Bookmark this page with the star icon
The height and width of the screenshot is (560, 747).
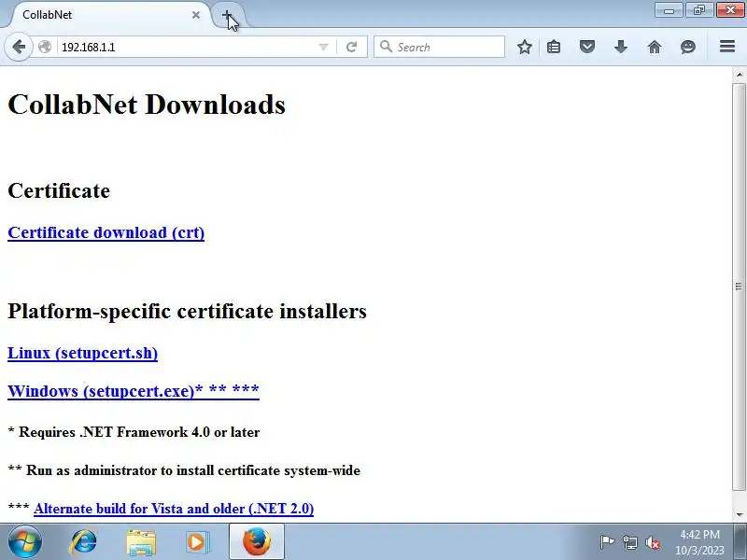(x=525, y=47)
